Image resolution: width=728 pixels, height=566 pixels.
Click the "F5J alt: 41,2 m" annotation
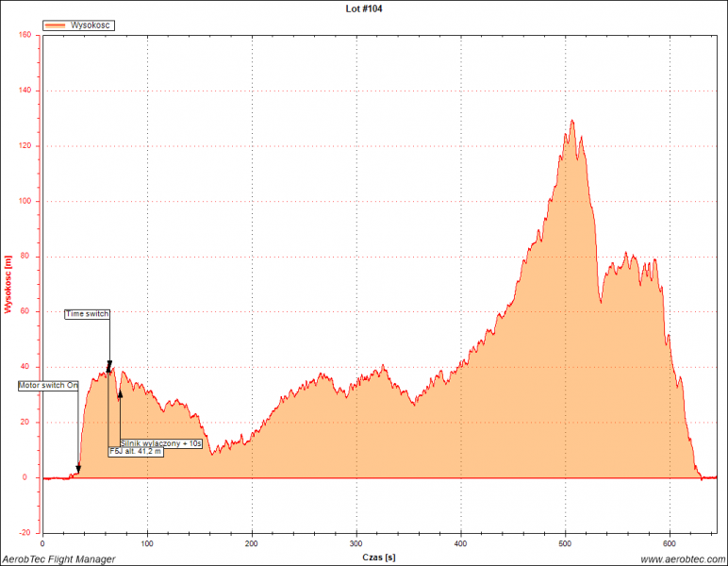click(x=136, y=452)
